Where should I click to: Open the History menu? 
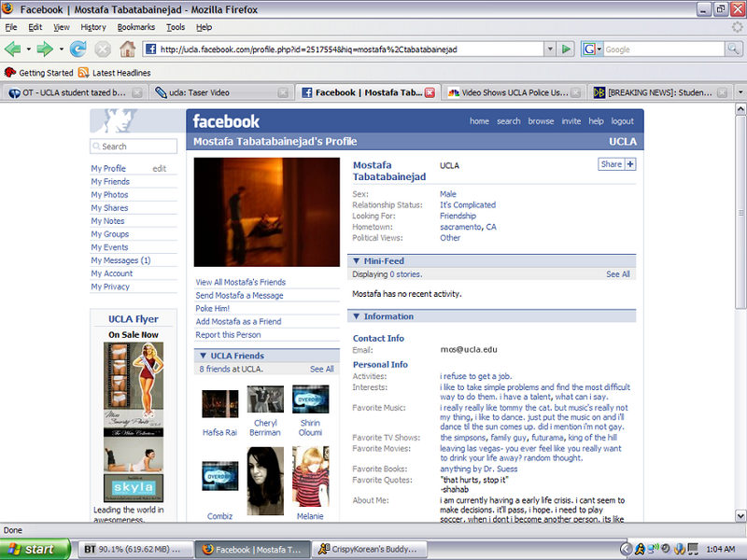click(92, 27)
